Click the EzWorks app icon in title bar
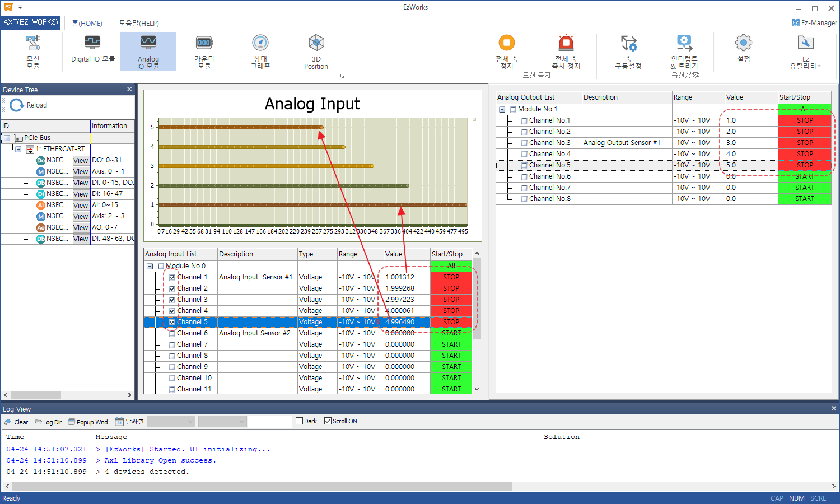The height and width of the screenshot is (504, 840). [8, 7]
